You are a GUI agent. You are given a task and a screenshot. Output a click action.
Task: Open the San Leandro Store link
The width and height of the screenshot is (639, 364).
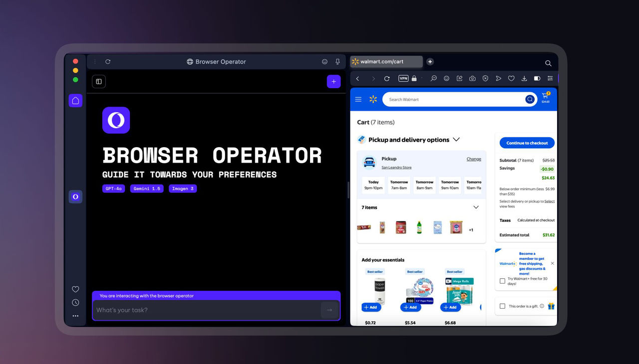(396, 168)
